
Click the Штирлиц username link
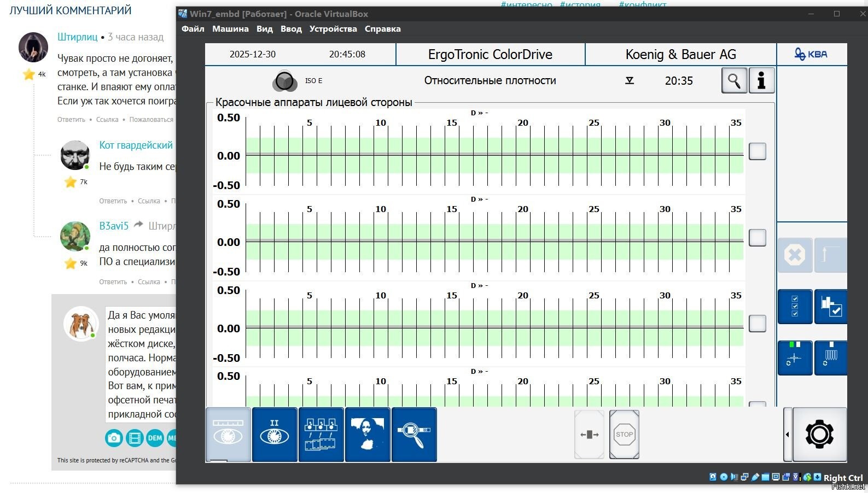(77, 37)
